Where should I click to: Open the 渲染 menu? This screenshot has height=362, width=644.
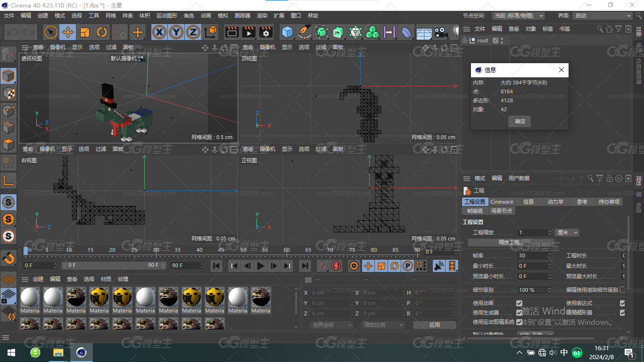tap(262, 16)
